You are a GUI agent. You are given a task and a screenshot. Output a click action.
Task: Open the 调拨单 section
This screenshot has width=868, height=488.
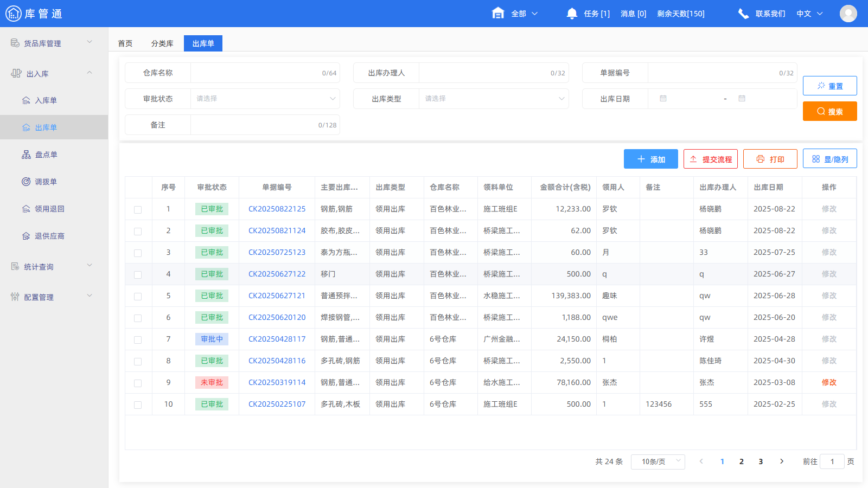click(x=47, y=182)
